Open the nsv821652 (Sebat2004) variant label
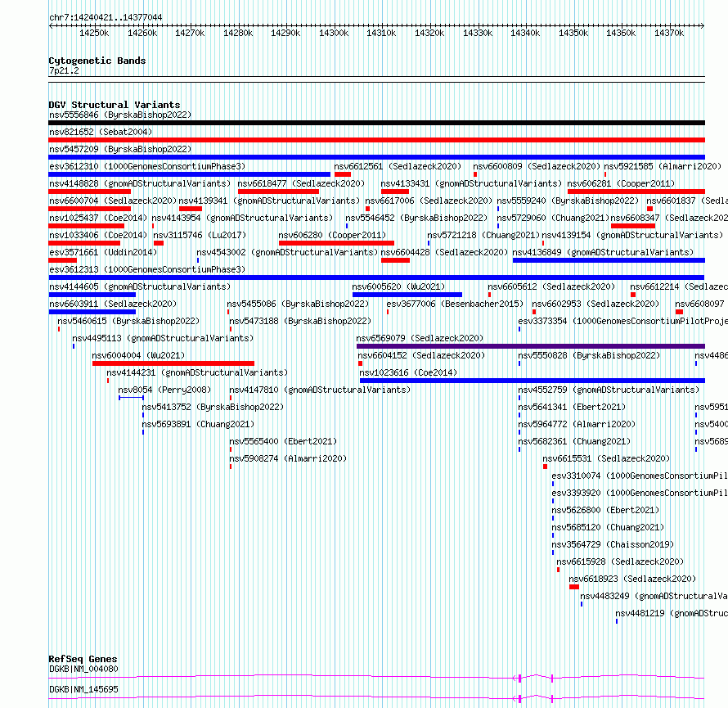The height and width of the screenshot is (708, 728). click(101, 132)
